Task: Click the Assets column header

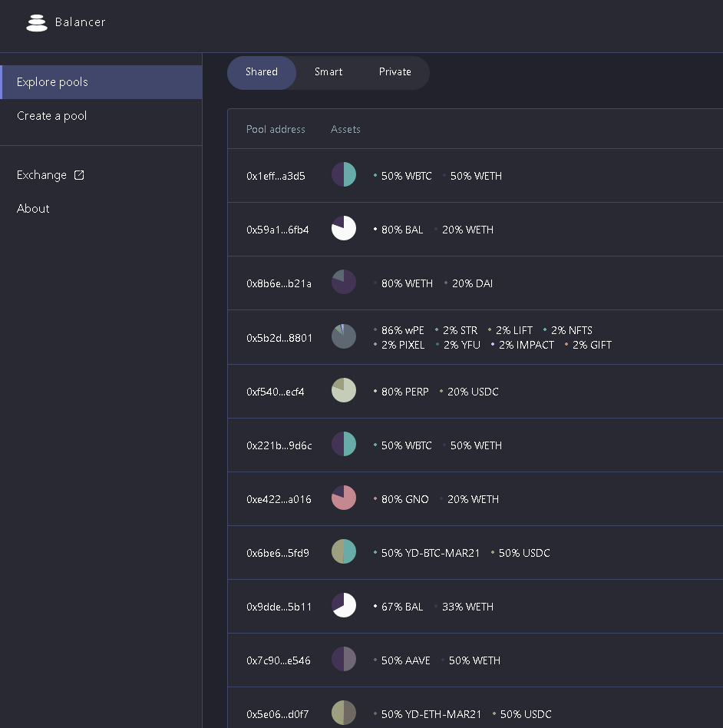Action: click(x=345, y=130)
